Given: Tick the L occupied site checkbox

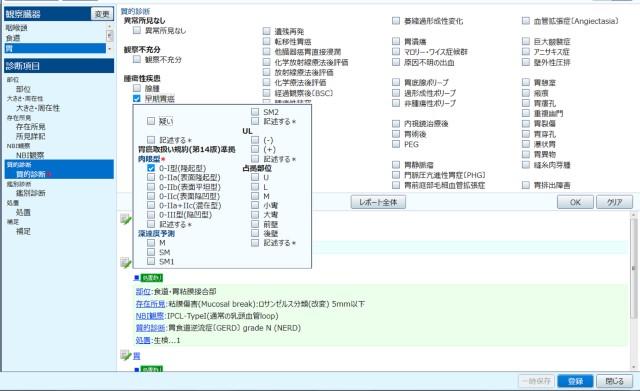Looking at the screenshot, I should click(x=255, y=187).
